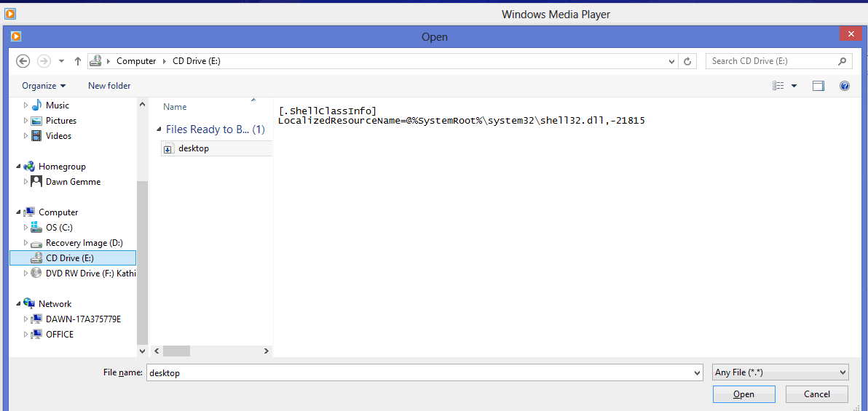Change view with the view mode icon
Screen dimensions: 868x411
(x=778, y=86)
